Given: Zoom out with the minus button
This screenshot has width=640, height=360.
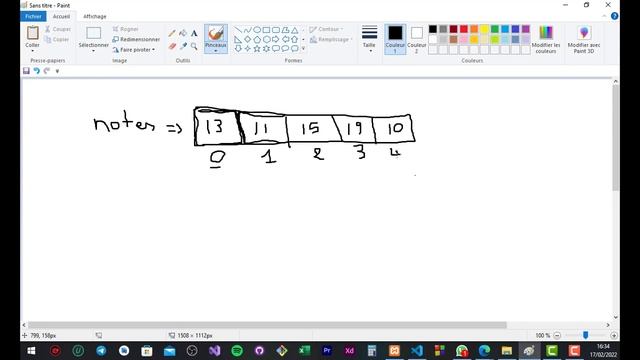Looking at the screenshot, I should coord(557,336).
